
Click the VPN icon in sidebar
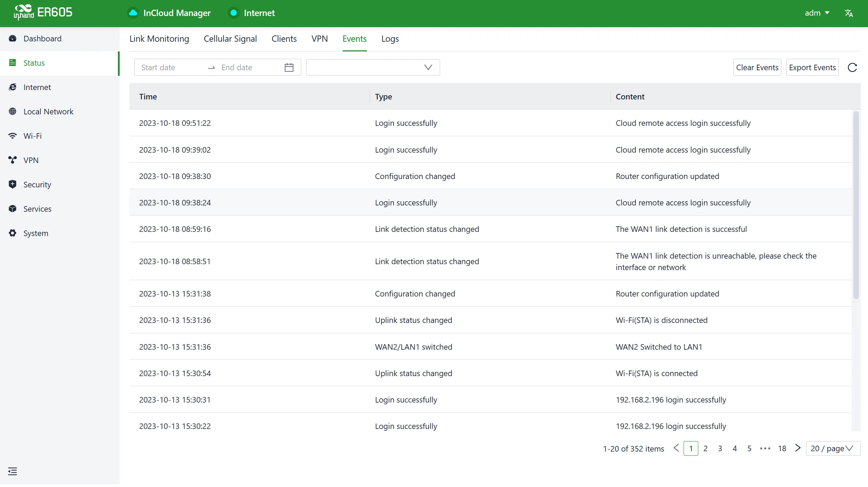(13, 160)
